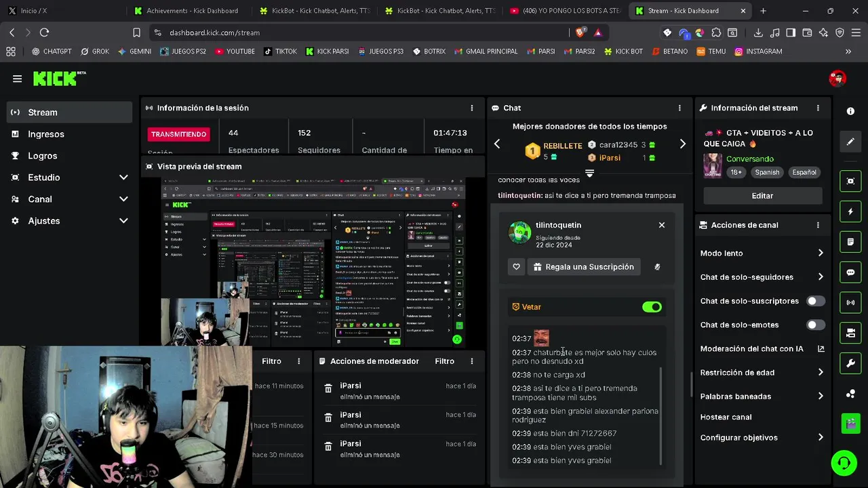Open the green headset support button
The width and height of the screenshot is (868, 488).
(x=844, y=463)
